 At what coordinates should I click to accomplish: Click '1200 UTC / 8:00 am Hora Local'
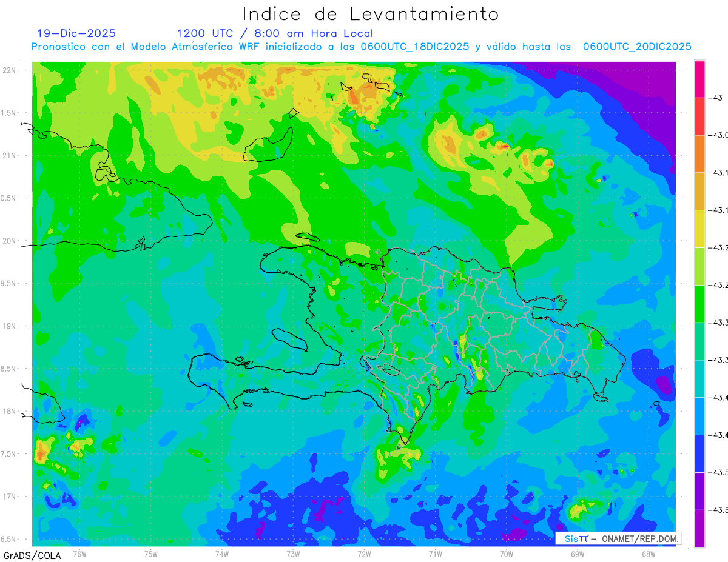(275, 33)
